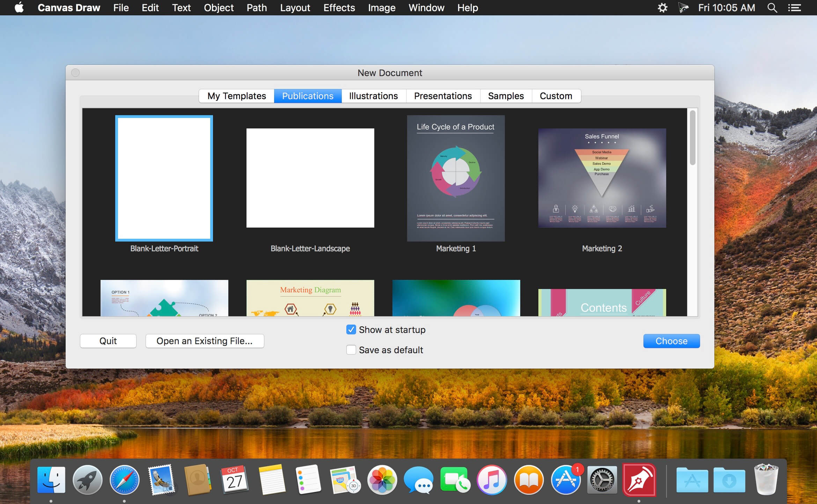Viewport: 817px width, 504px height.
Task: Click the gear icon in menu bar
Action: 662,8
